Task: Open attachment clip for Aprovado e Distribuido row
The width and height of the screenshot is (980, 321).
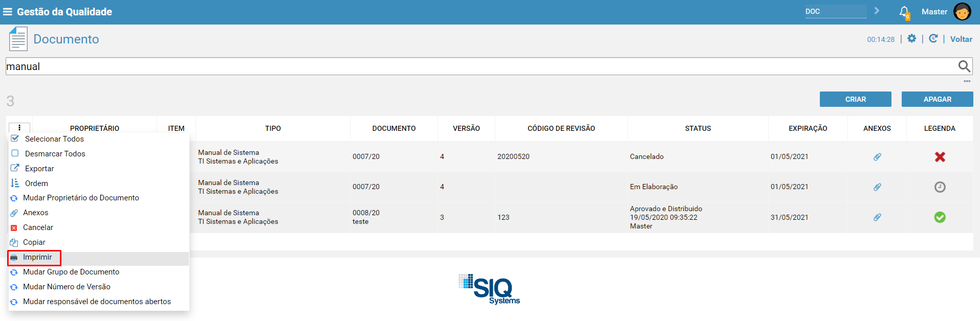Action: (x=877, y=217)
